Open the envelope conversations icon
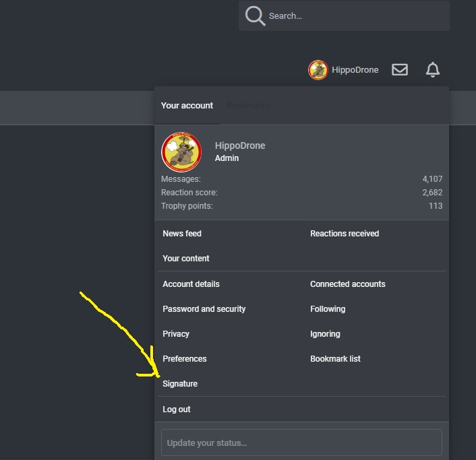This screenshot has width=476, height=460. coord(400,69)
